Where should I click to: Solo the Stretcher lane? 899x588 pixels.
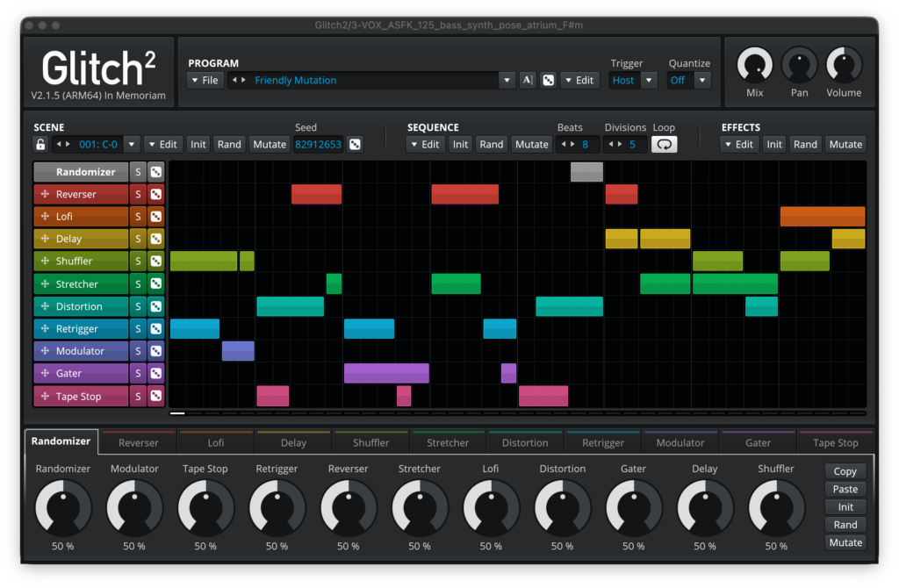[138, 283]
